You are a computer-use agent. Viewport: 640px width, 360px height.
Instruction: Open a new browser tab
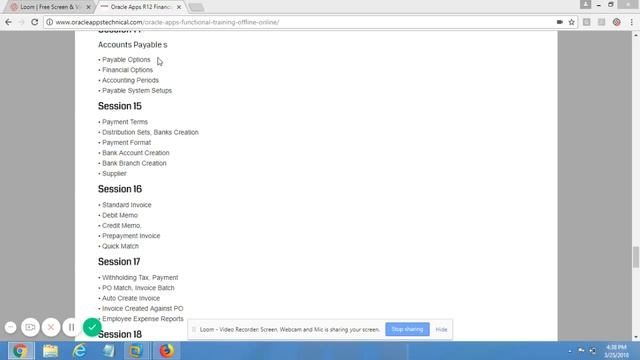click(x=196, y=7)
